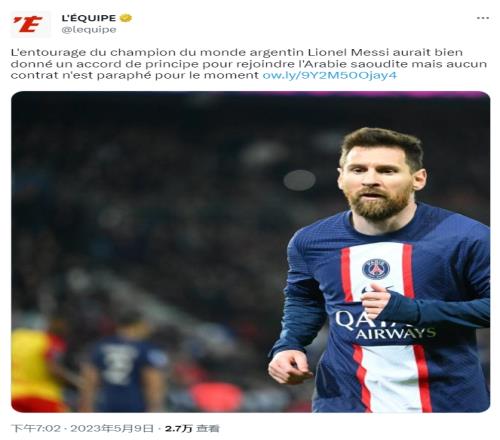Viewport: 500px width, 440px height.
Task: Click the L'ÉQUIPE display name
Action: [x=89, y=18]
